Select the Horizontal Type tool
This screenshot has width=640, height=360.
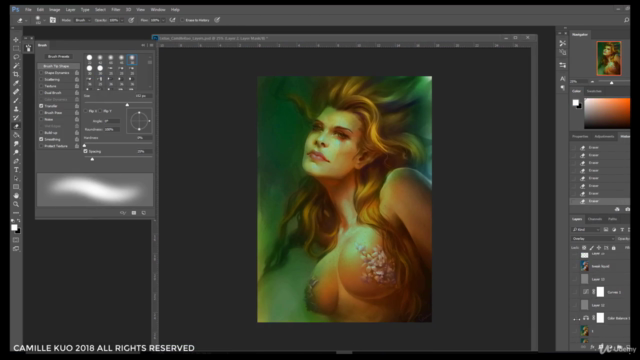pyautogui.click(x=16, y=170)
